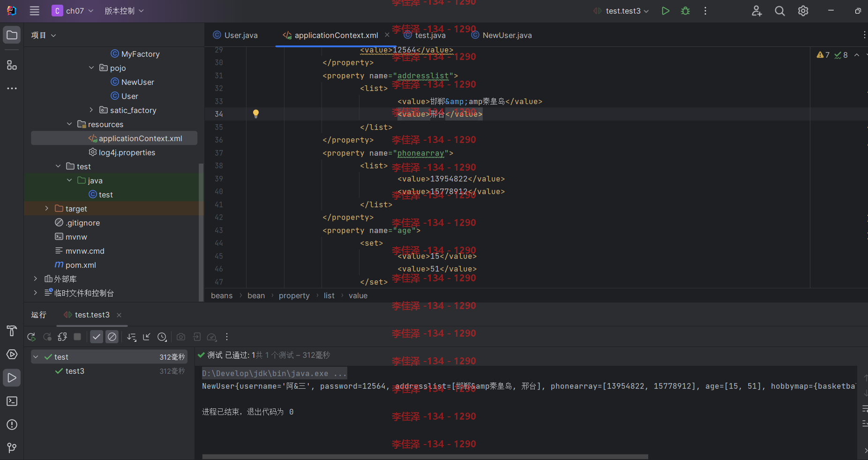This screenshot has width=868, height=460.
Task: Collapse the test source folder
Action: pos(58,166)
